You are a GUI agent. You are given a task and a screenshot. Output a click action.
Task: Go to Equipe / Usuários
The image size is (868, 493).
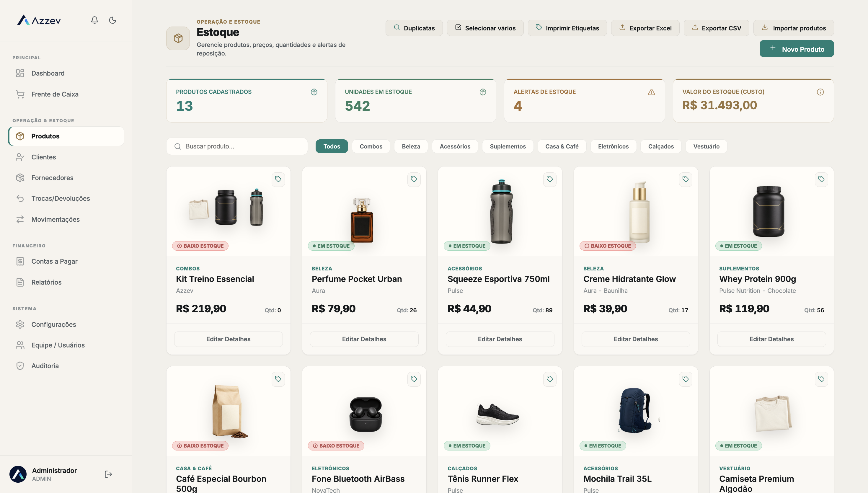pos(66,345)
